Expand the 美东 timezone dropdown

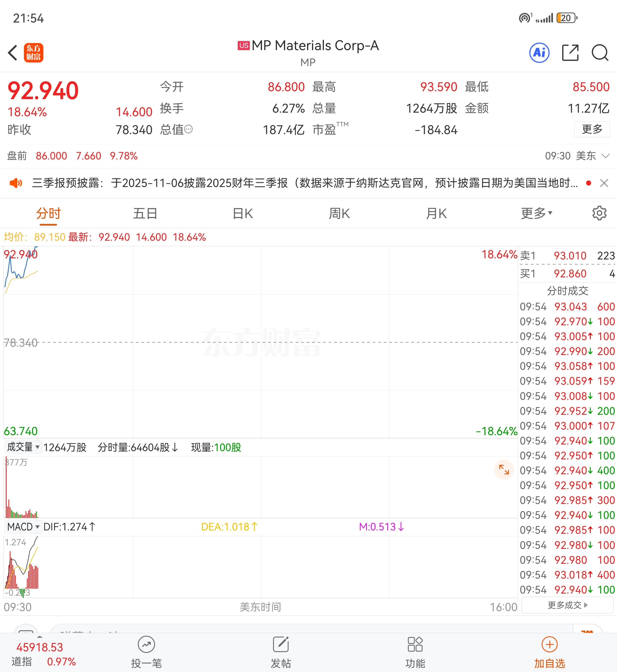(605, 156)
